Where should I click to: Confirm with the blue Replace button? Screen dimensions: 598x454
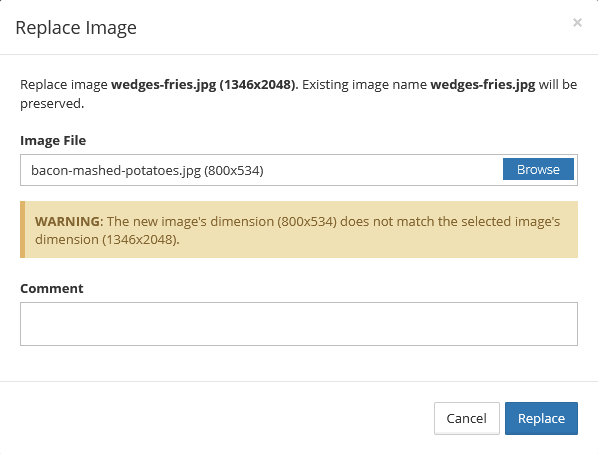(x=541, y=418)
